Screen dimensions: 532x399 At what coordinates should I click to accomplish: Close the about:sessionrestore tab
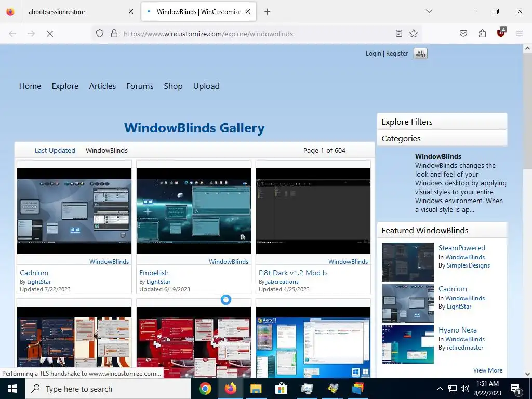(131, 11)
